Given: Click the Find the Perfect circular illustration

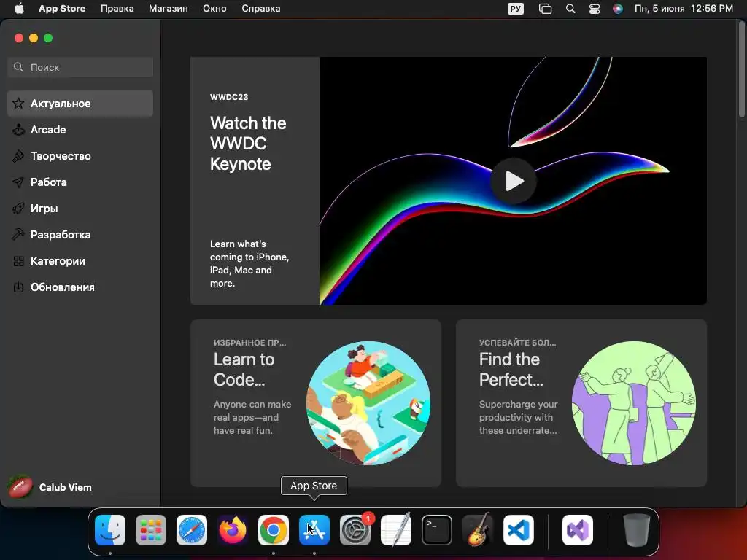Looking at the screenshot, I should pos(634,402).
